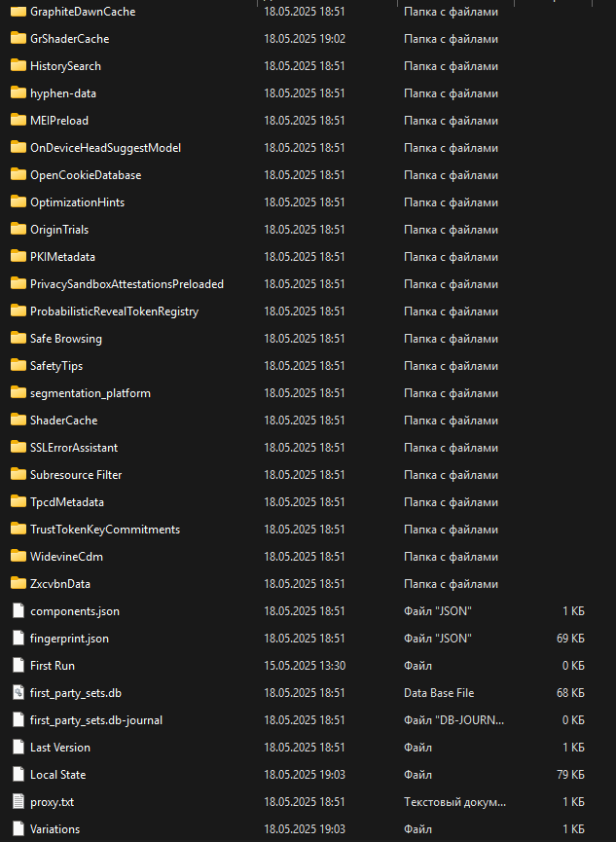Image resolution: width=616 pixels, height=842 pixels.
Task: Select the TrustTokenKeyCommitments folder name
Action: 105,530
